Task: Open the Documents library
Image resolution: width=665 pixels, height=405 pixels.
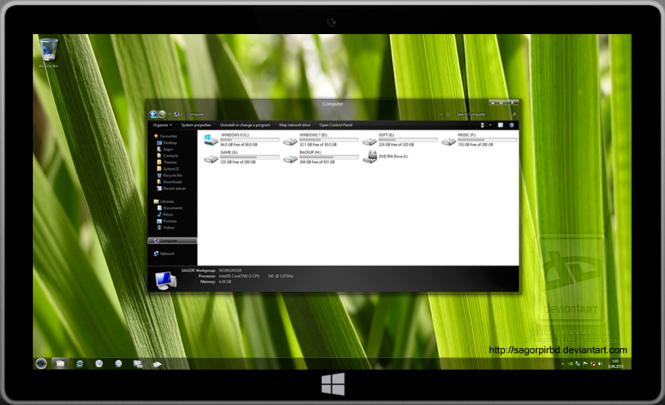Action: (x=170, y=208)
